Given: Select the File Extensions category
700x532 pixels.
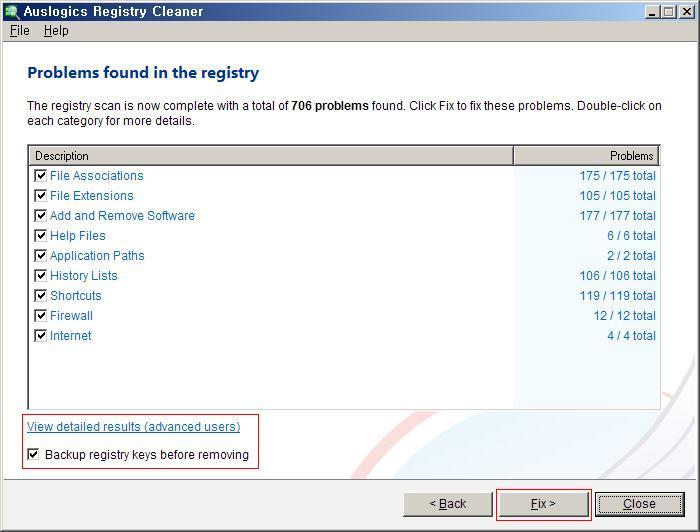Looking at the screenshot, I should (x=92, y=196).
